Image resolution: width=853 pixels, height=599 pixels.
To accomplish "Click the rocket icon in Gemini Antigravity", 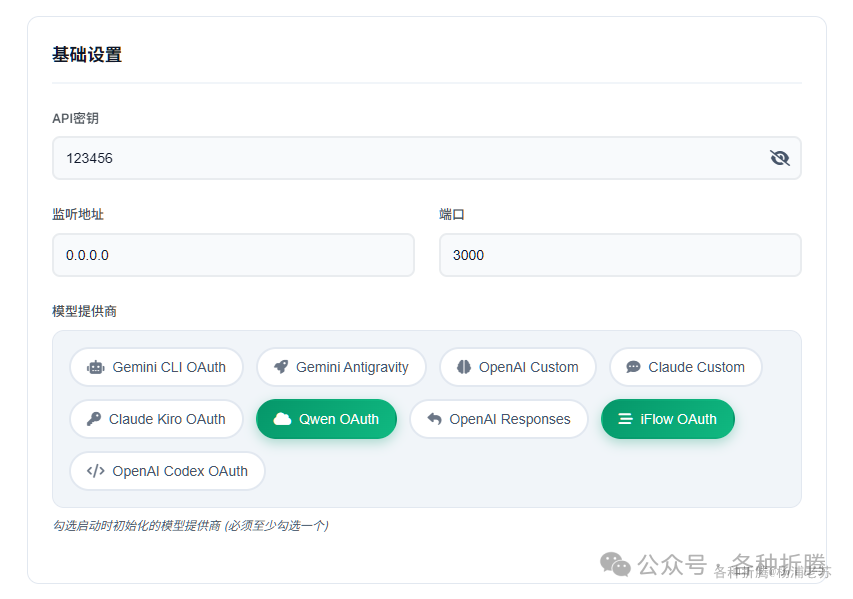I will coord(281,367).
